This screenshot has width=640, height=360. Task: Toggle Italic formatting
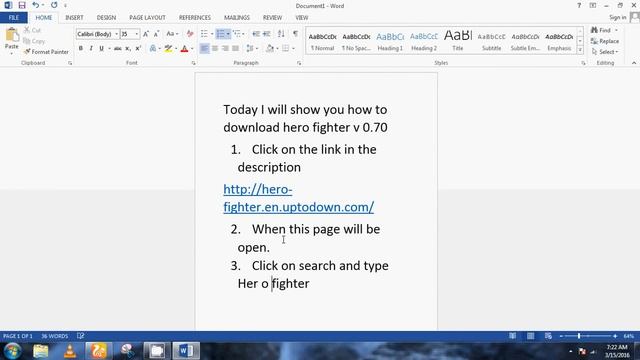pos(91,49)
